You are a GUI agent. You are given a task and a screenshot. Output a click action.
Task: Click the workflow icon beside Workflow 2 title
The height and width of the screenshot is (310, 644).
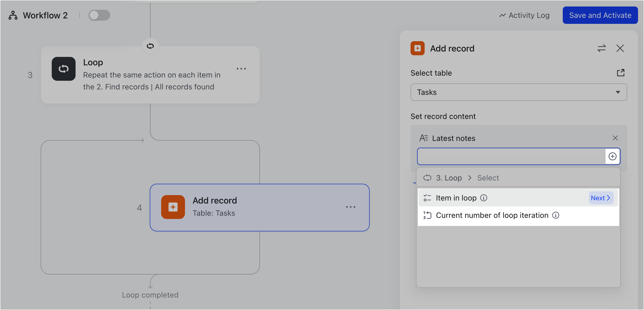tap(13, 15)
